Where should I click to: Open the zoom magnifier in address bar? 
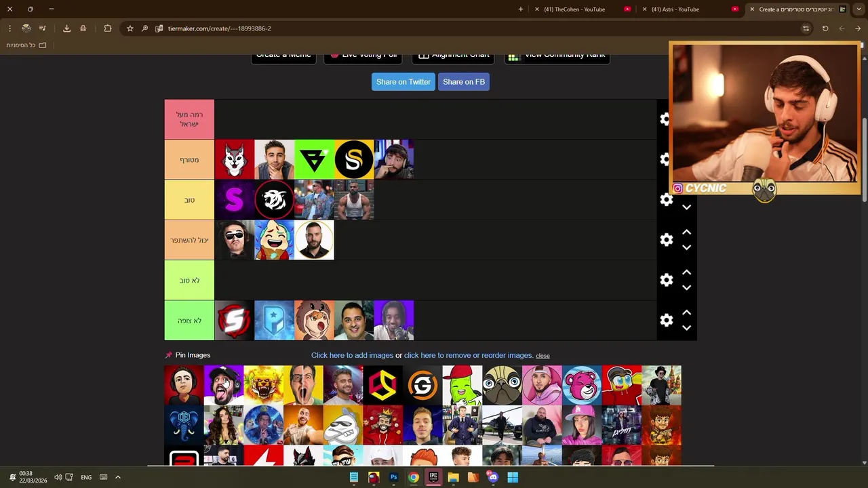click(144, 28)
